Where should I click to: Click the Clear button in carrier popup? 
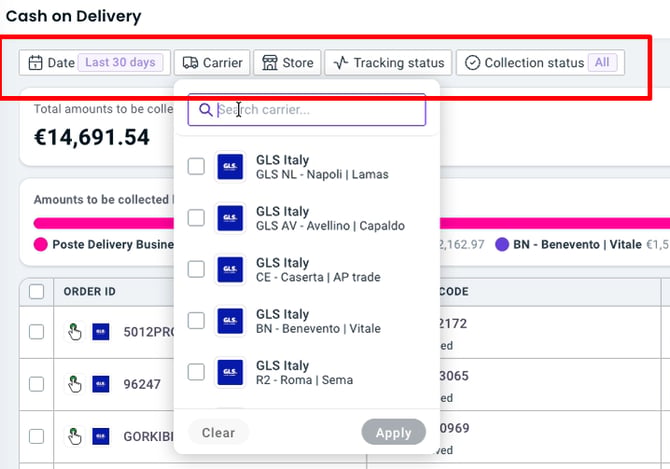pyautogui.click(x=218, y=433)
